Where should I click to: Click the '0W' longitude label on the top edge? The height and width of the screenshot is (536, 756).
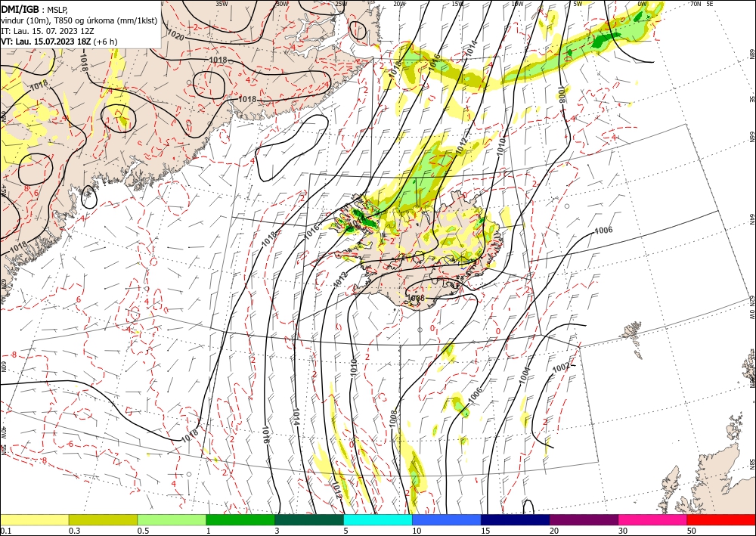tap(643, 4)
